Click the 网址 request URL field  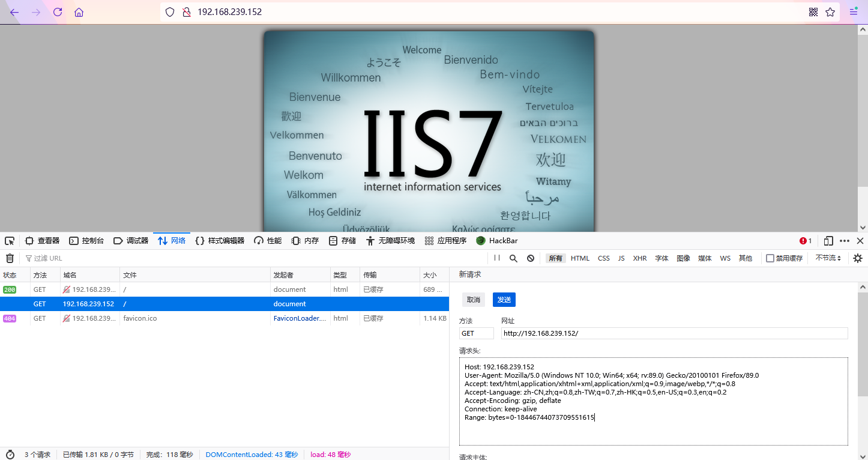tap(675, 333)
